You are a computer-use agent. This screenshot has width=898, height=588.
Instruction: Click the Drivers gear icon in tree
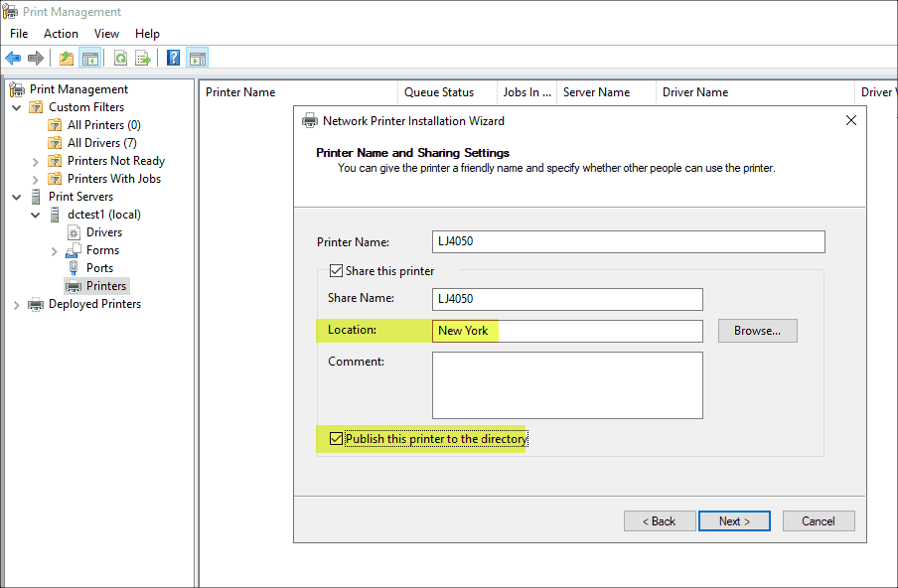pos(74,232)
